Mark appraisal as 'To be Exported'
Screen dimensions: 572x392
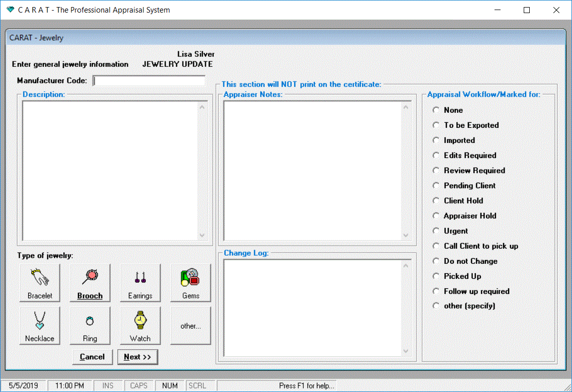[x=436, y=125]
